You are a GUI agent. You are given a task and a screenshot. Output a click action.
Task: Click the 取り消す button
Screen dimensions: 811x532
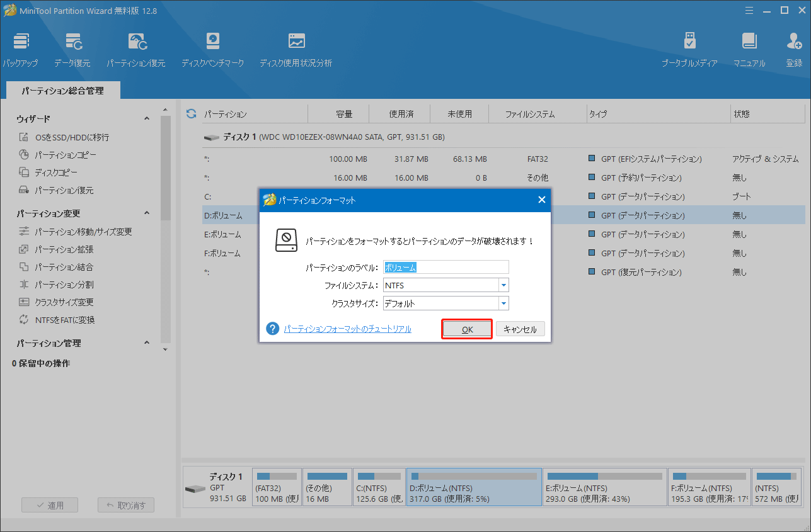[x=126, y=505]
